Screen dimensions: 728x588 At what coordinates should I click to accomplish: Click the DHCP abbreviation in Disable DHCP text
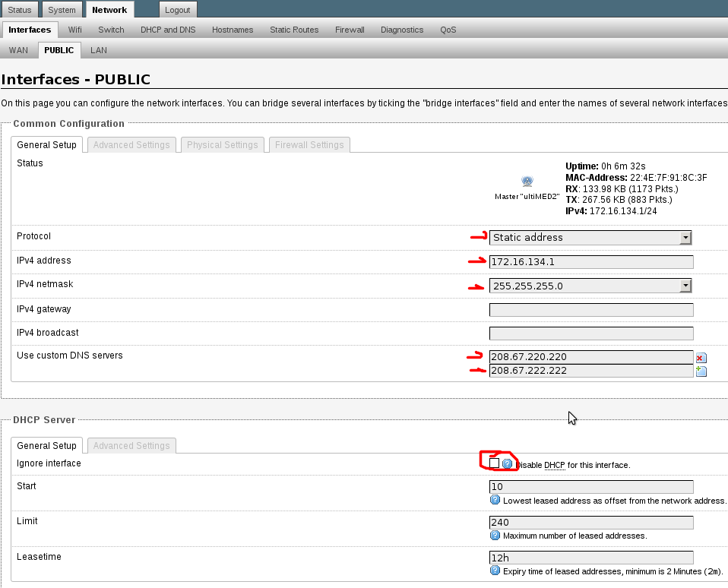pyautogui.click(x=554, y=465)
